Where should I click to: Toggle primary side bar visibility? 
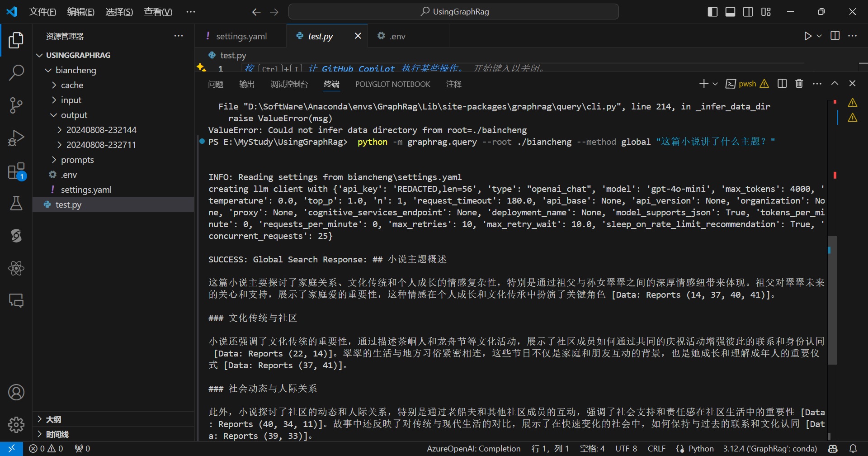click(x=712, y=12)
